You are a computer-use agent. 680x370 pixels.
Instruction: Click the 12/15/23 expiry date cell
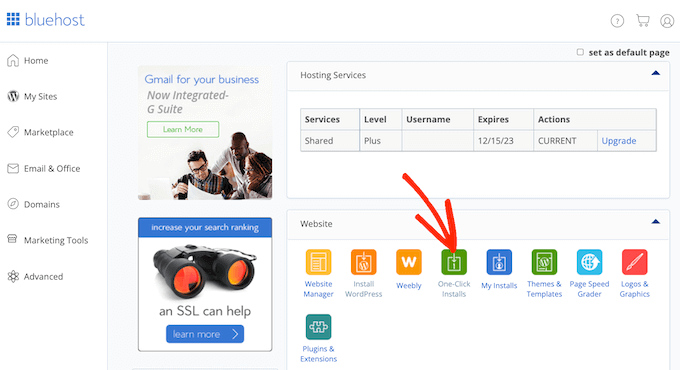click(x=503, y=141)
